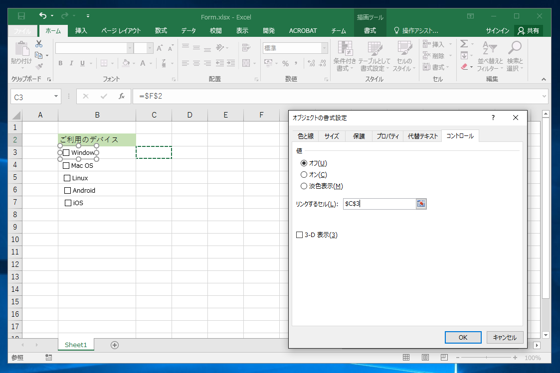
Task: Click the Format Painter brush icon
Action: click(39, 66)
